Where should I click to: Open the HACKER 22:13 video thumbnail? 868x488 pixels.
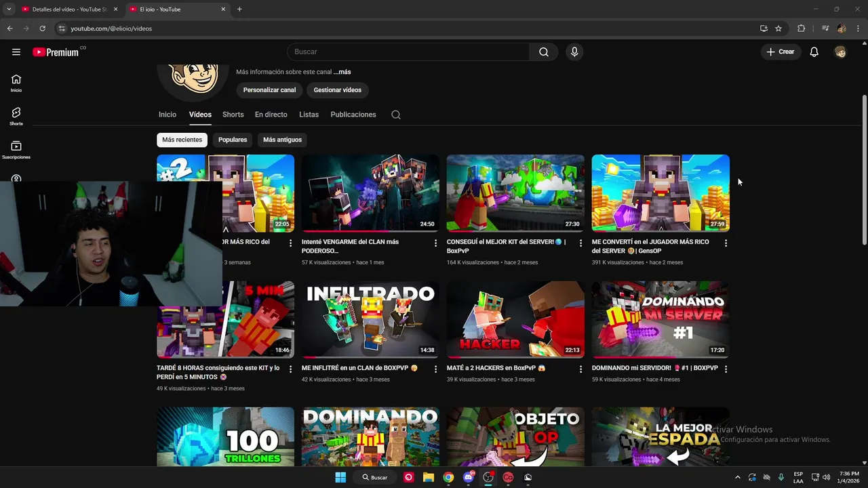tap(515, 319)
